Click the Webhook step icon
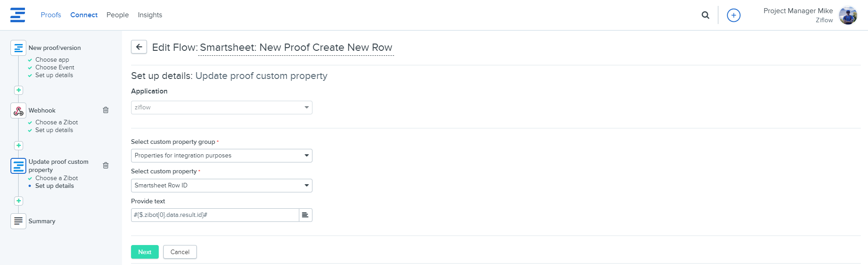This screenshot has width=868, height=265. [19, 111]
